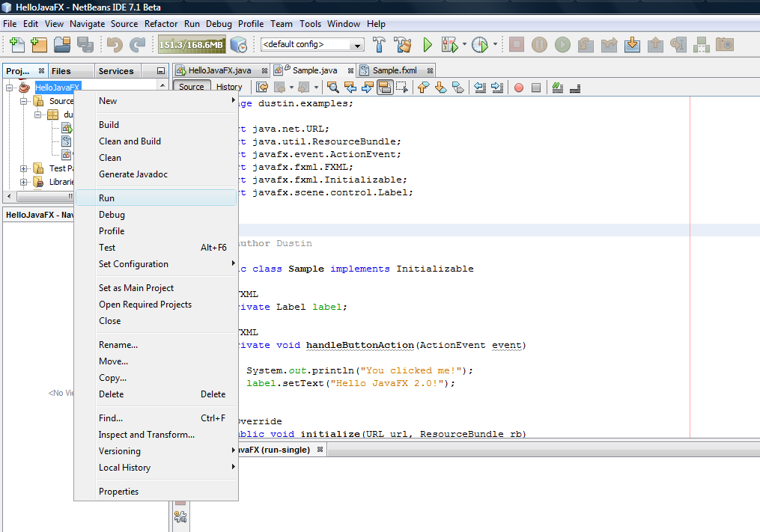760x532 pixels.
Task: Switch editor to Source view
Action: coord(192,87)
